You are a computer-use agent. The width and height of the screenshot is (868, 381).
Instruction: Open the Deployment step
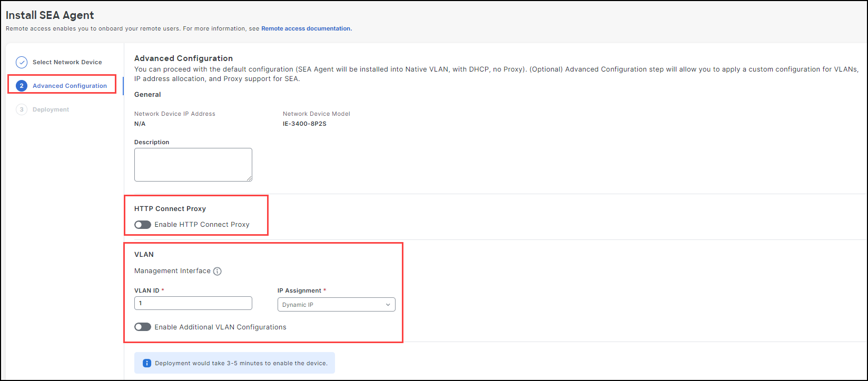[x=51, y=109]
